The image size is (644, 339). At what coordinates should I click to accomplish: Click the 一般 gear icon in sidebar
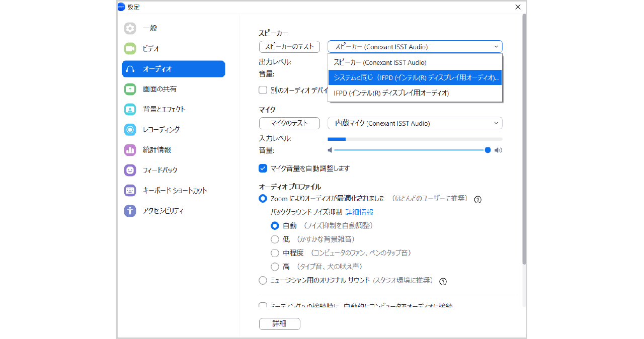[130, 28]
